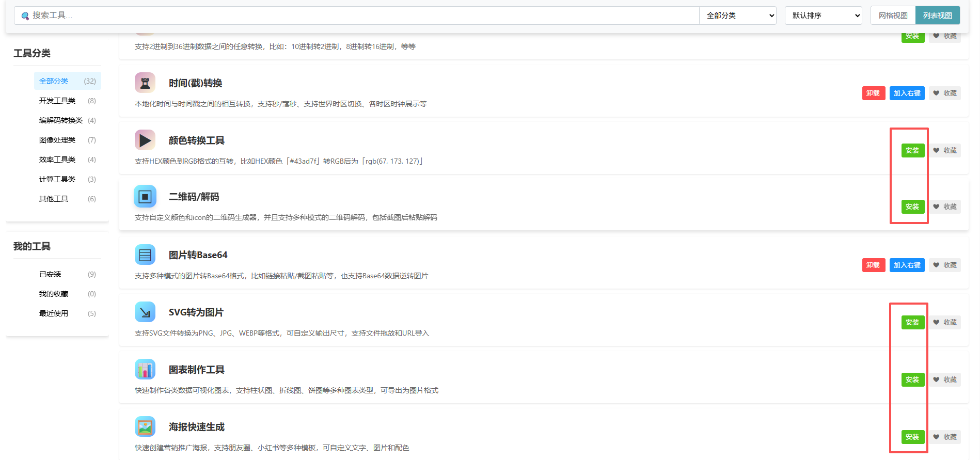The image size is (980, 460).
Task: Favorite the 颜色转换工具 with 收藏
Action: click(945, 151)
